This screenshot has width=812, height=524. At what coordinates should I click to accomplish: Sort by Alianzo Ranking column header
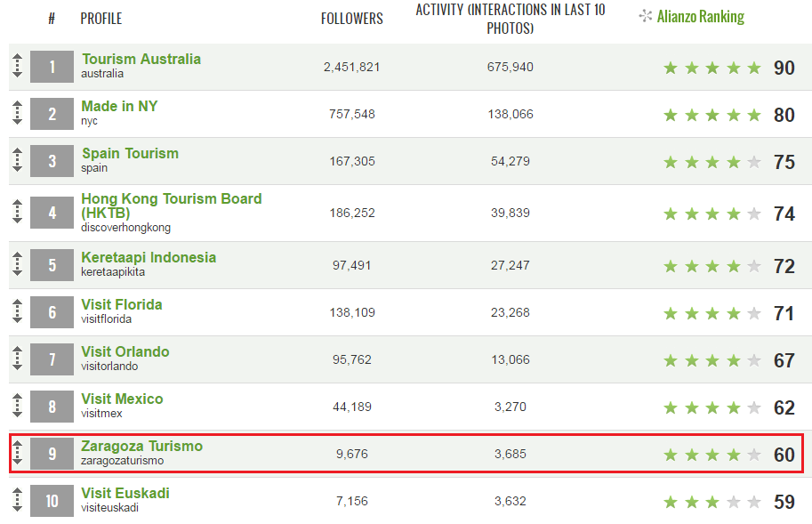click(700, 17)
